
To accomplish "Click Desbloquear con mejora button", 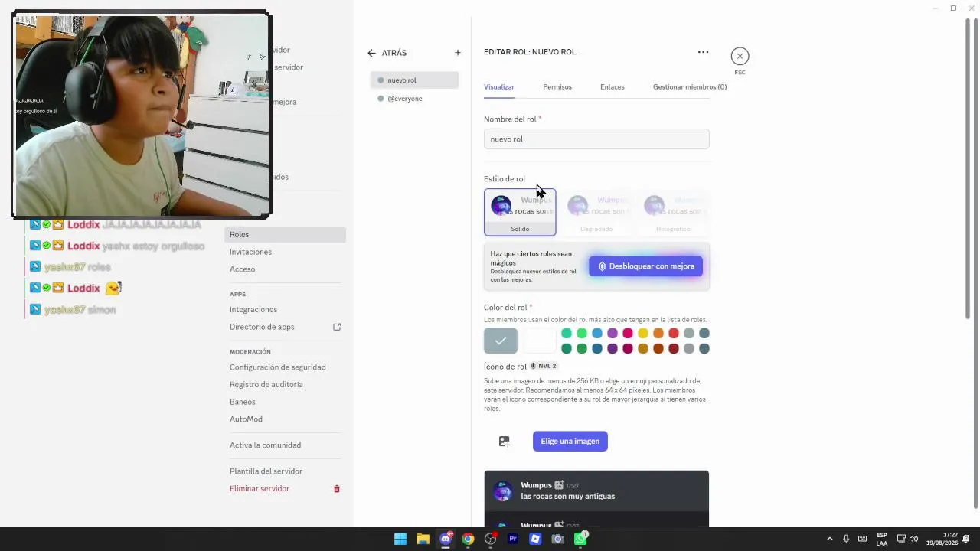I will (645, 266).
